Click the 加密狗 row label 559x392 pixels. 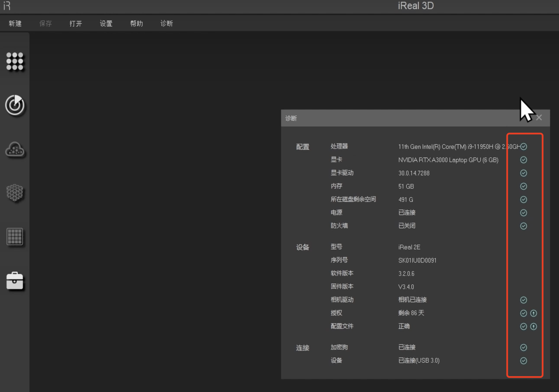(339, 347)
